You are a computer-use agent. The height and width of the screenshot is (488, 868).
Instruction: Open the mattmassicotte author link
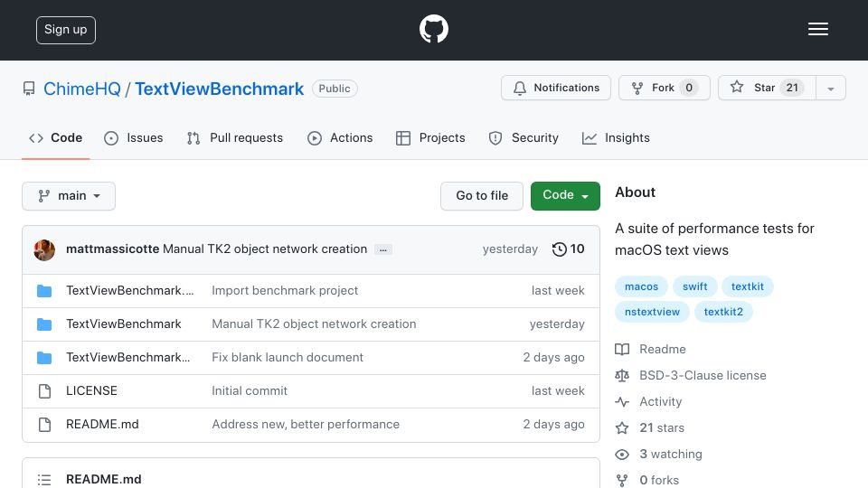112,249
